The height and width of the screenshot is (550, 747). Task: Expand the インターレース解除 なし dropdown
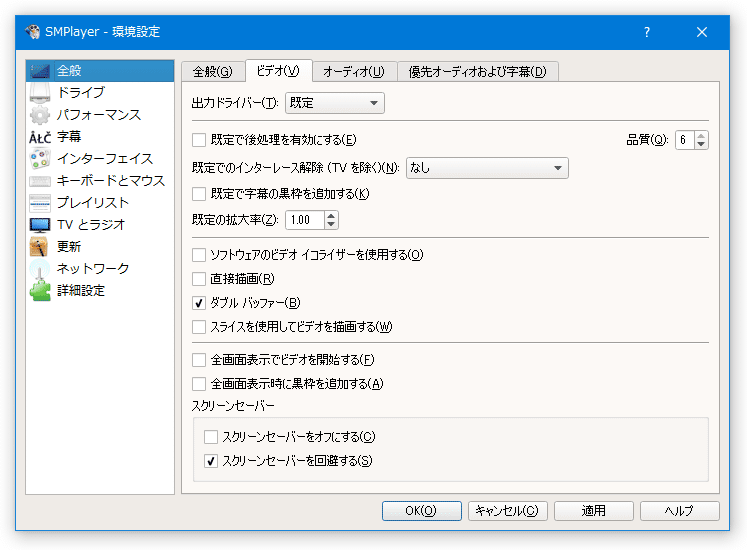[487, 168]
